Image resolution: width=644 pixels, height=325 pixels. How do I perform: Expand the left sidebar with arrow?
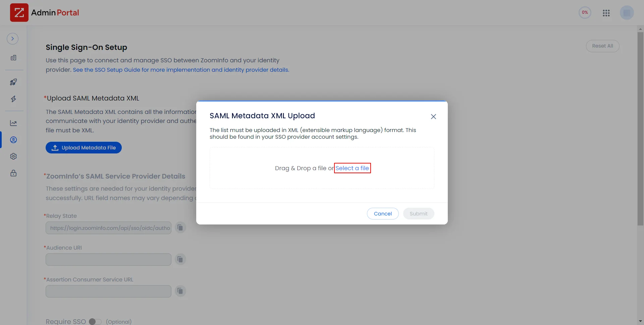(x=13, y=39)
